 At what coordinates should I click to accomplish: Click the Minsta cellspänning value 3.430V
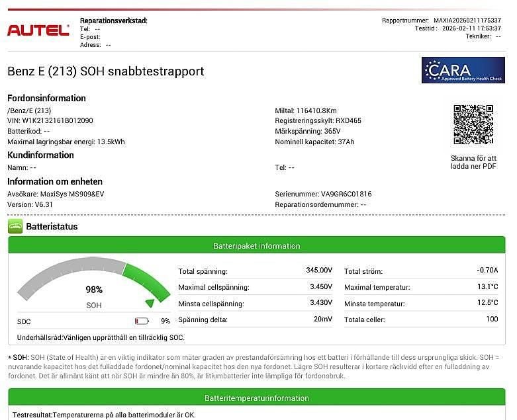coord(321,302)
